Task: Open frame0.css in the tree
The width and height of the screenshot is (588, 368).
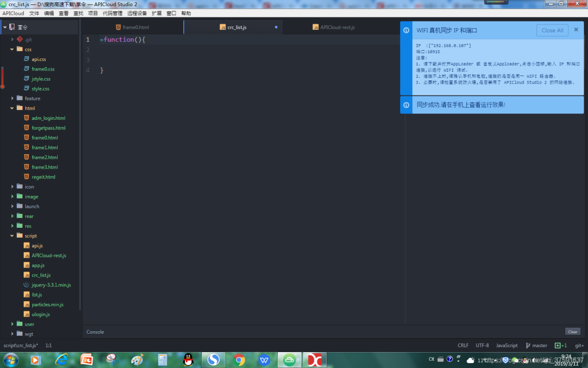Action: (x=43, y=69)
